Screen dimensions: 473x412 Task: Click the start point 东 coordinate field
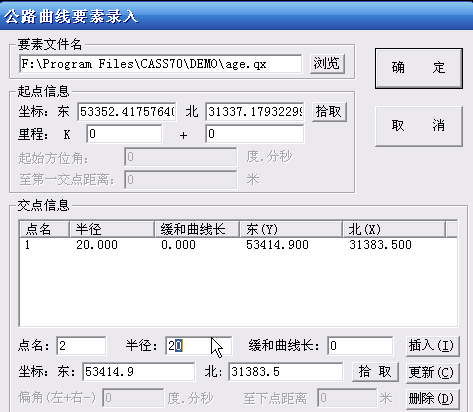(127, 112)
